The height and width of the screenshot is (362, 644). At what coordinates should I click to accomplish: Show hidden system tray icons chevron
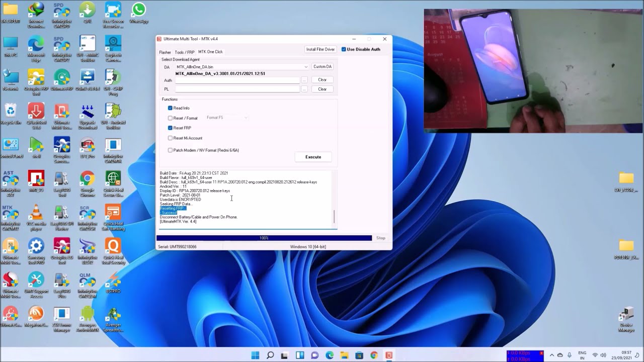551,355
